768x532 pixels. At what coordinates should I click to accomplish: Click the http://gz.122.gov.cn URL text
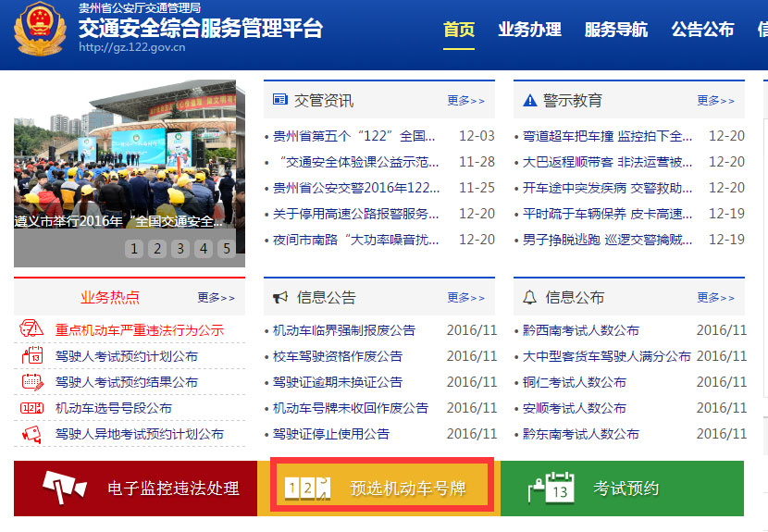point(132,47)
